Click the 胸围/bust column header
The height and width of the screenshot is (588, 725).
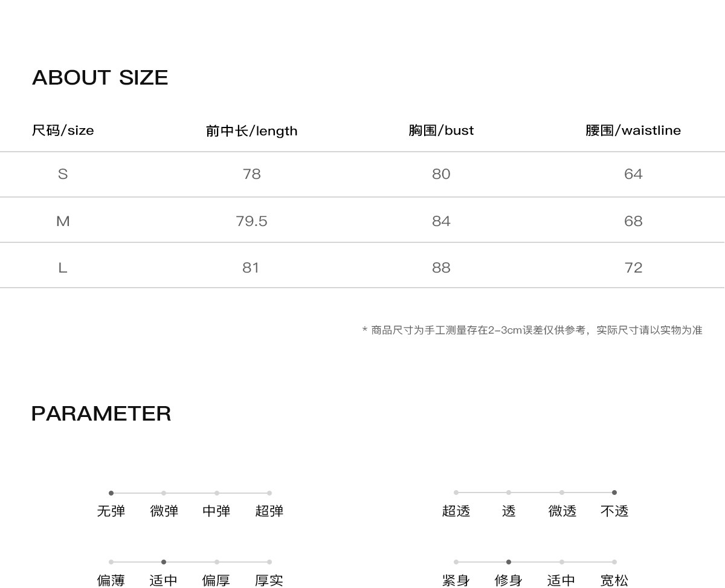point(441,131)
